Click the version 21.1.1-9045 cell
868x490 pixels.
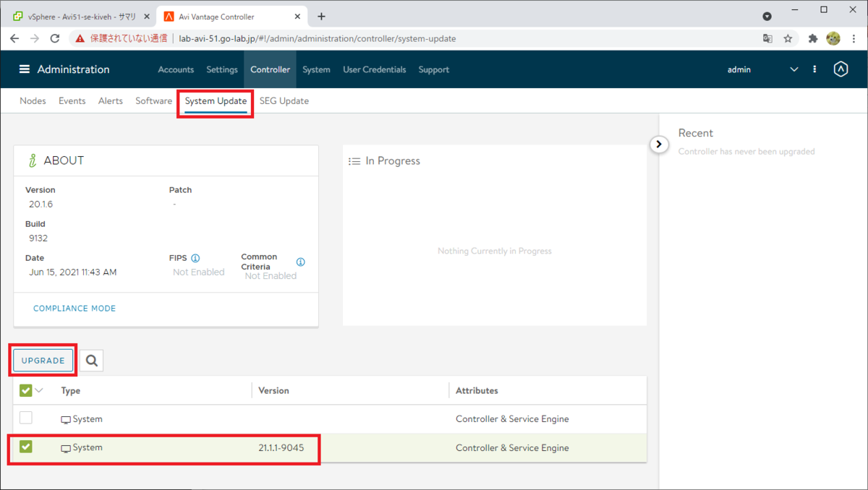click(x=281, y=447)
